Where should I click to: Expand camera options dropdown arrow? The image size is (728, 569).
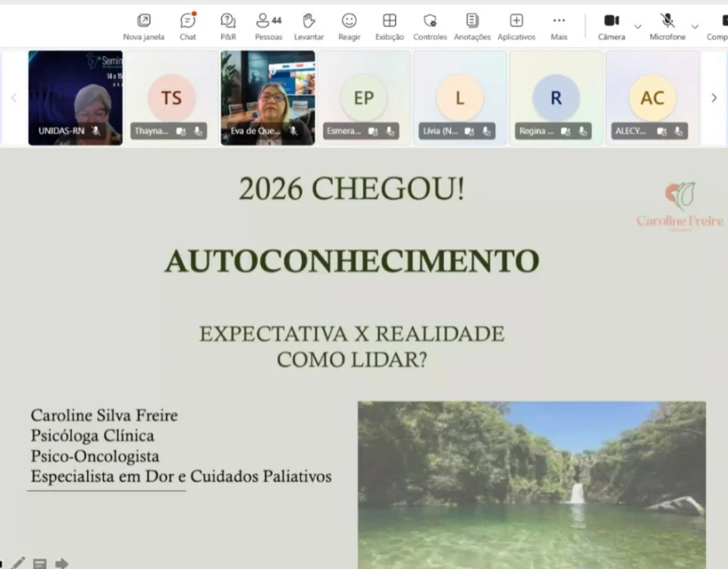tap(638, 27)
